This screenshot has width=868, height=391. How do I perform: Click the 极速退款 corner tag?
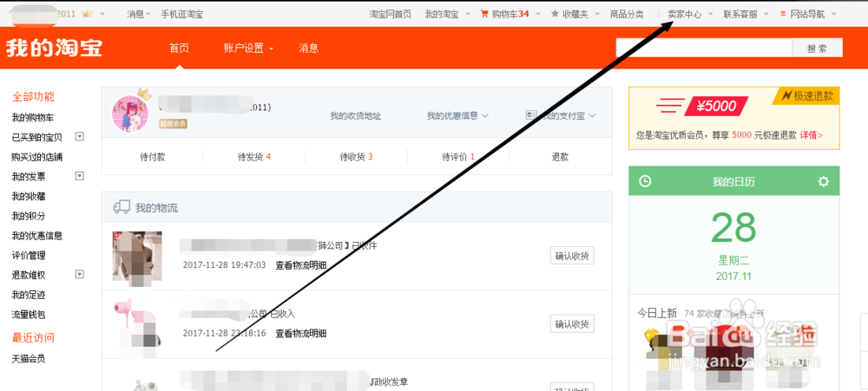[x=807, y=95]
